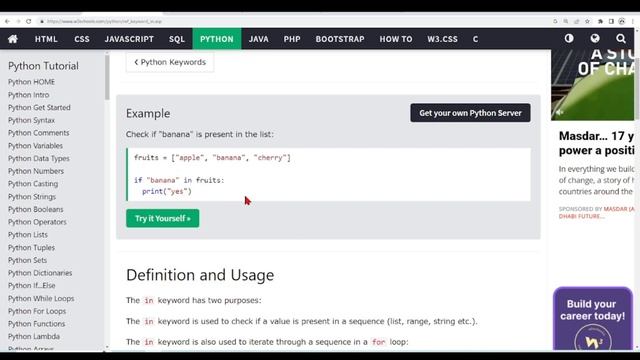Viewport: 640px width, 360px height.
Task: Click the Try it Yourself button
Action: point(162,218)
